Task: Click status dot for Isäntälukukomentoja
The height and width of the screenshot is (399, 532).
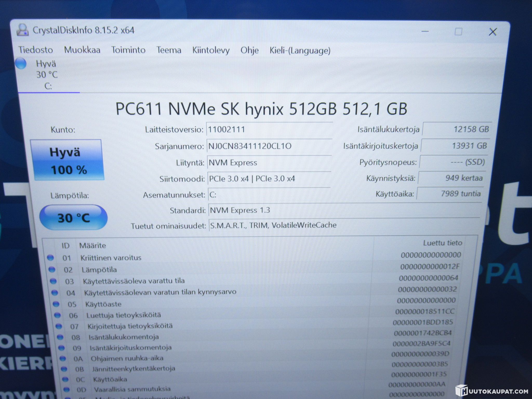Action: [60, 337]
